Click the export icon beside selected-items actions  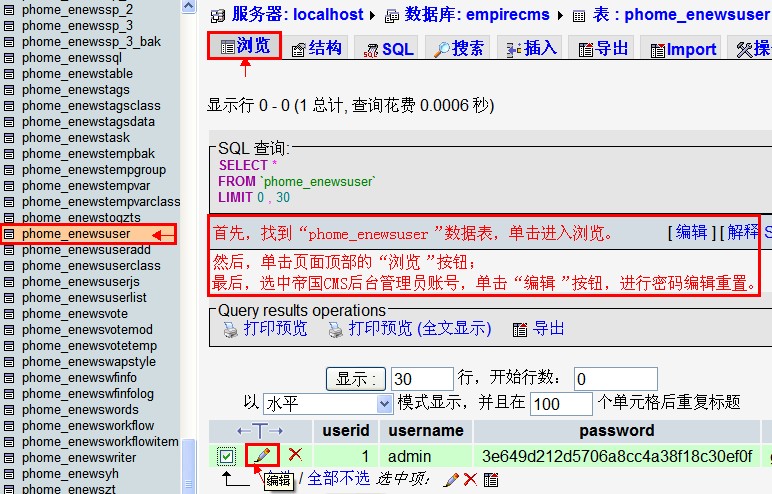[491, 480]
